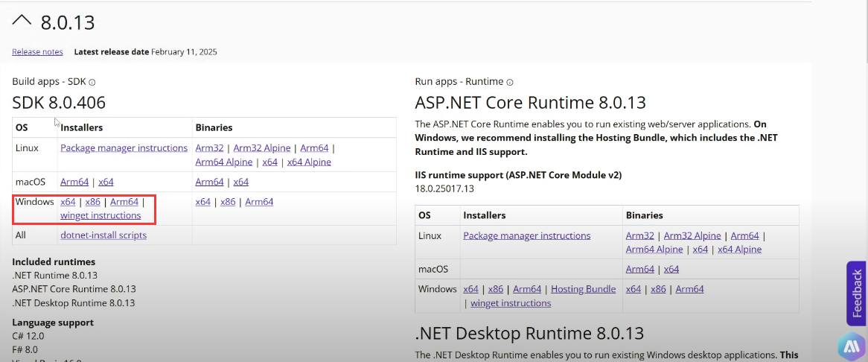Download ASP.NET Runtime macOS Arm64 binary
This screenshot has height=362, width=868.
[x=640, y=270]
